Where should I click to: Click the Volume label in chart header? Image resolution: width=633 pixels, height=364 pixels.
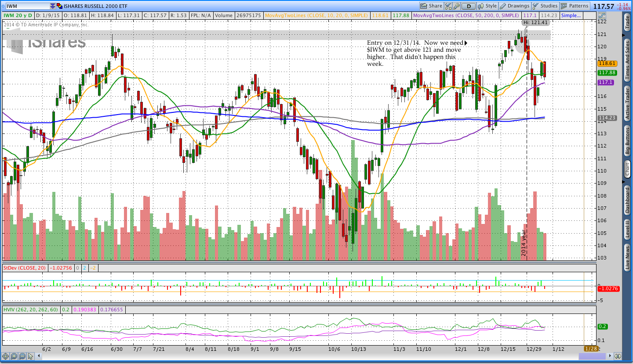click(x=224, y=15)
